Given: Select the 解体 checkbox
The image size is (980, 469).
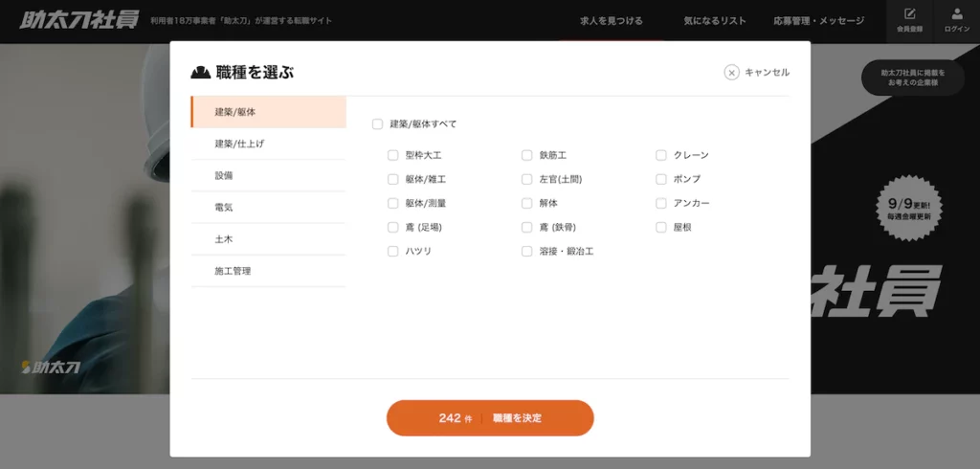Looking at the screenshot, I should (x=527, y=203).
